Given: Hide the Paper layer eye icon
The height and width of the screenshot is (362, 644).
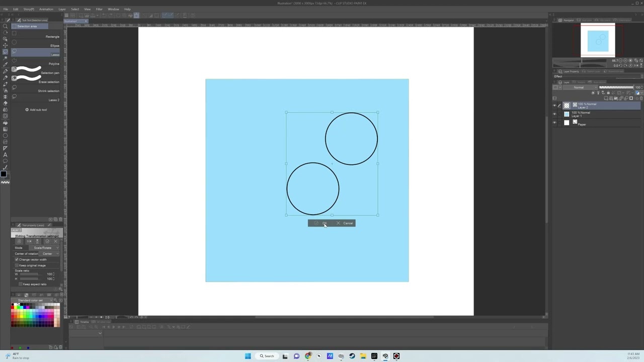Looking at the screenshot, I should click(554, 123).
